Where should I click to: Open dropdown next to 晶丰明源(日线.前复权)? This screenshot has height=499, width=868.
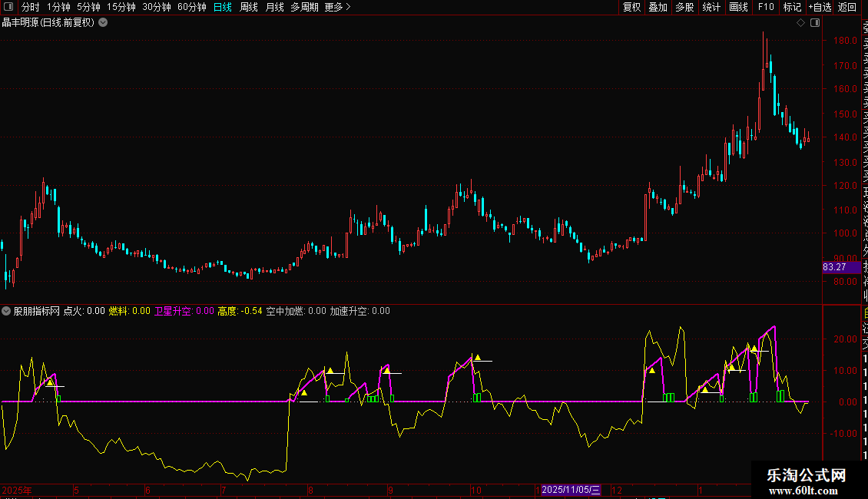[103, 23]
